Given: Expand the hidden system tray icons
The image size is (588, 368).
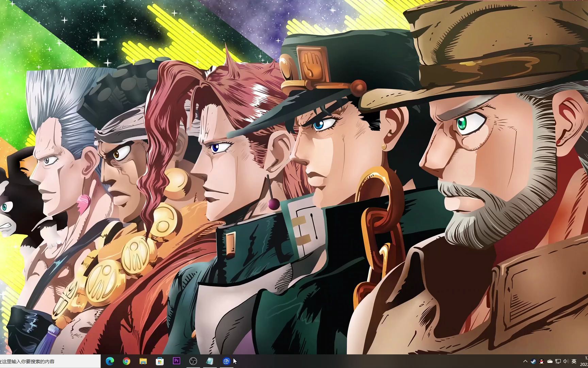Looking at the screenshot, I should [x=525, y=361].
